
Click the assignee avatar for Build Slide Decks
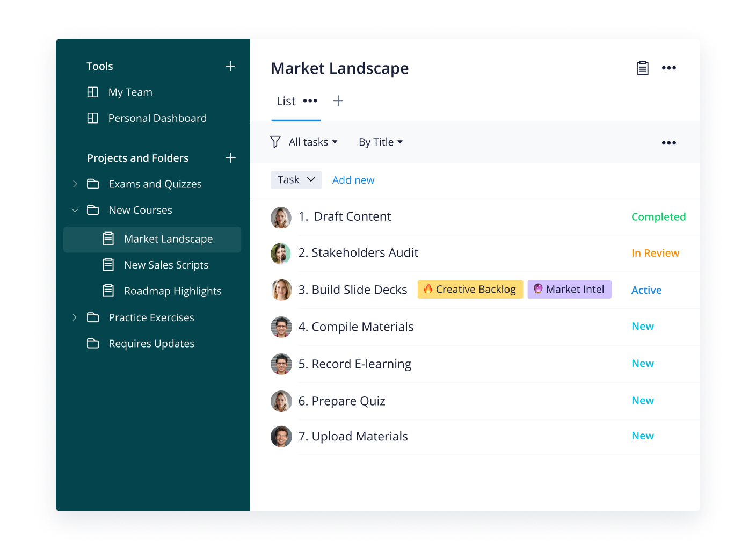pyautogui.click(x=281, y=290)
